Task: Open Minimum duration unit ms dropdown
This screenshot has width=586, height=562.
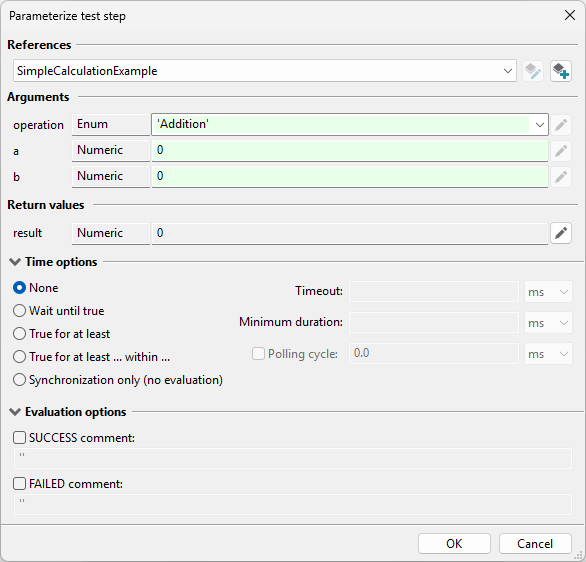Action: 548,323
